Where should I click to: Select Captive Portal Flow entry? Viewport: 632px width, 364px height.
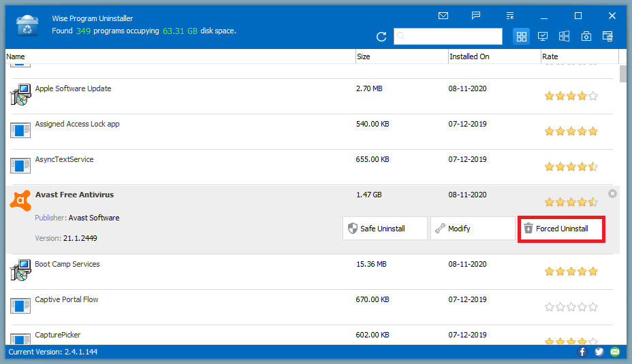pyautogui.click(x=313, y=307)
